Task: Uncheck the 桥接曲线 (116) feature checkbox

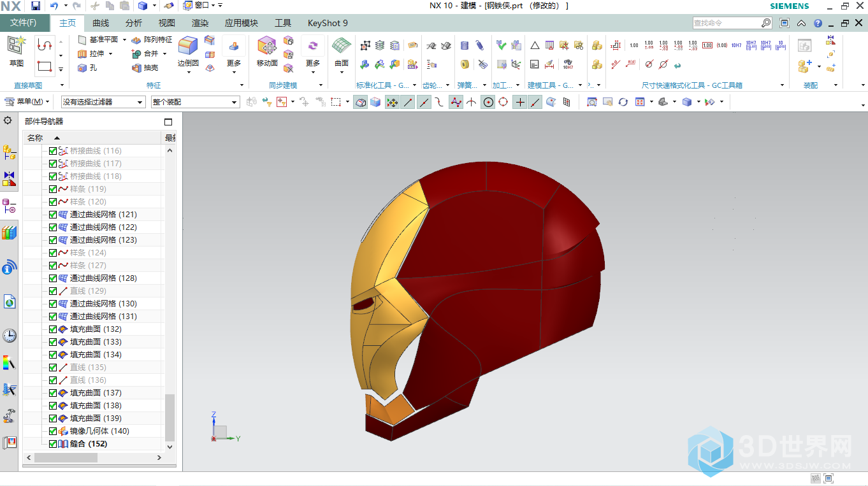Action: tap(53, 151)
